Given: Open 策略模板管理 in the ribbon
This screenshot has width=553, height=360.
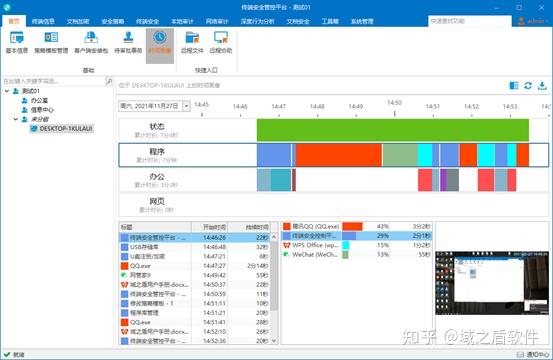Looking at the screenshot, I should pyautogui.click(x=51, y=42).
